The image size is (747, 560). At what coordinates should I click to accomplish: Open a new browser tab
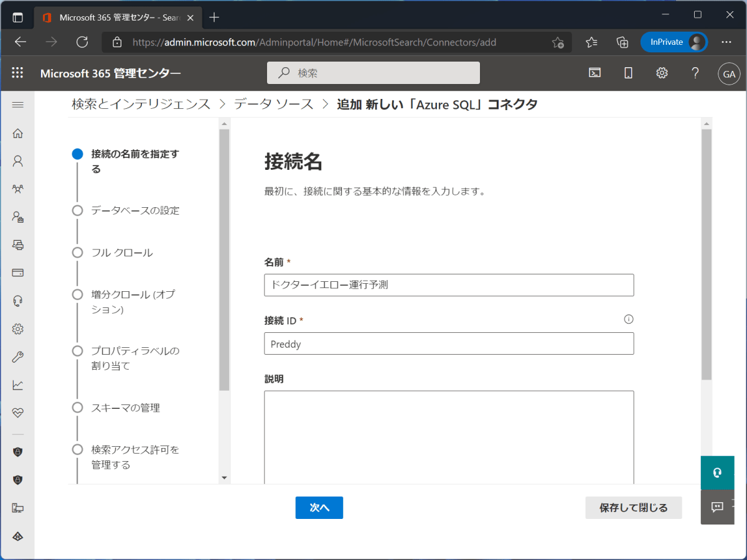point(214,17)
